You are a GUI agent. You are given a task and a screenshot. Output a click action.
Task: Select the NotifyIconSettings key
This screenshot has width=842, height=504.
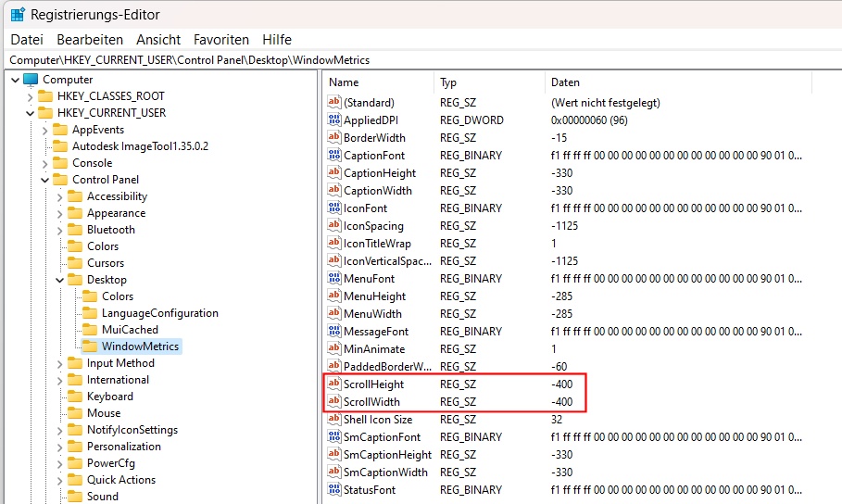click(x=132, y=430)
